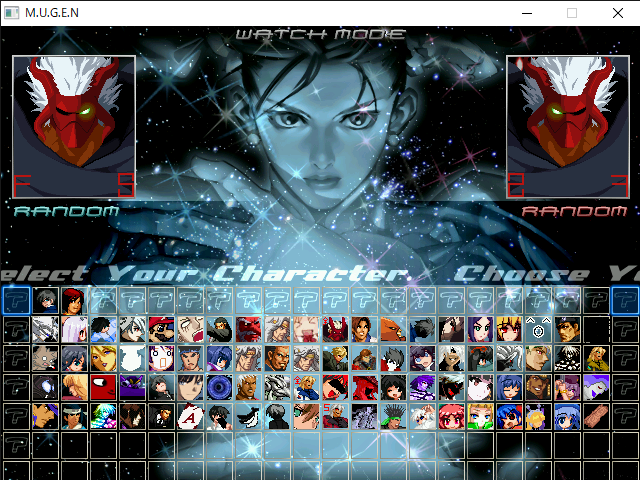Image resolution: width=640 pixels, height=480 pixels.
Task: Close the M.U.G.E.N window
Action: [x=618, y=13]
